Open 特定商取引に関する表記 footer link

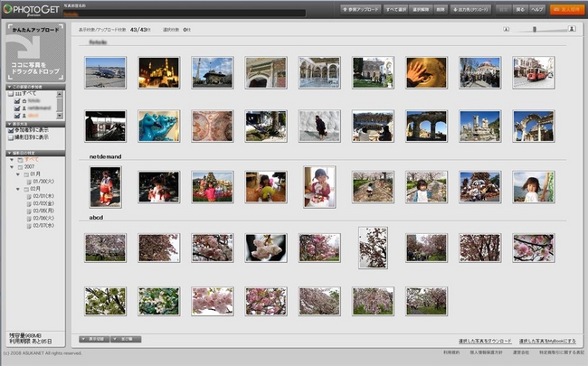[x=562, y=352]
